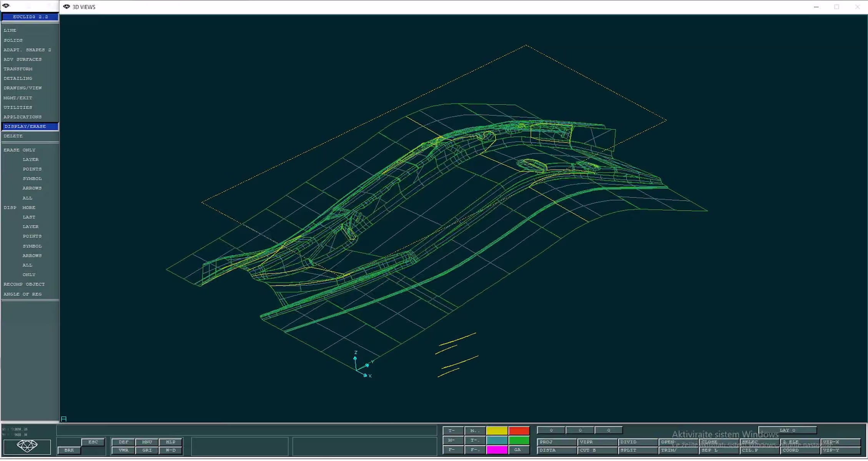868x461 pixels.
Task: Click the T- line type button
Action: pos(452,431)
